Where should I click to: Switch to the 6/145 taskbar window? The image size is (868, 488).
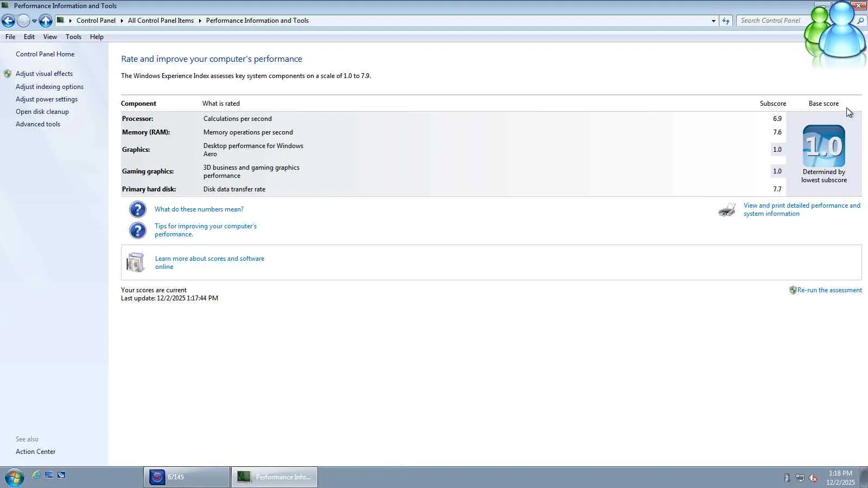[187, 477]
